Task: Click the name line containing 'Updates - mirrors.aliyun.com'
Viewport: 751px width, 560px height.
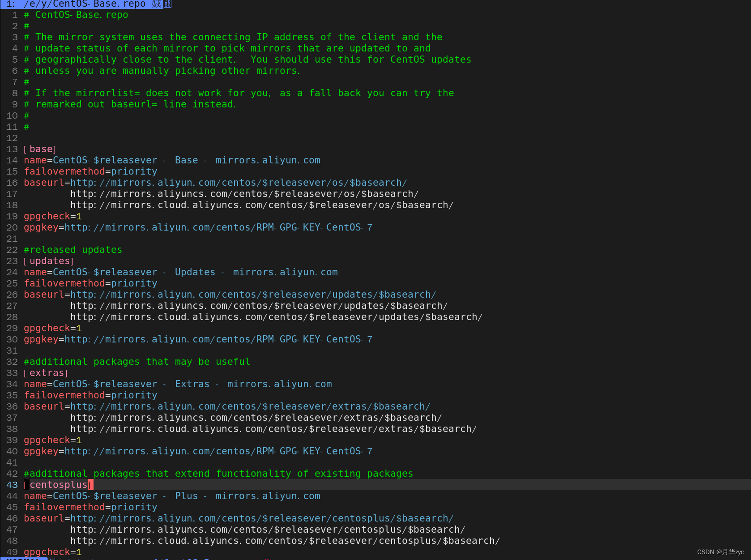Action: tap(181, 272)
